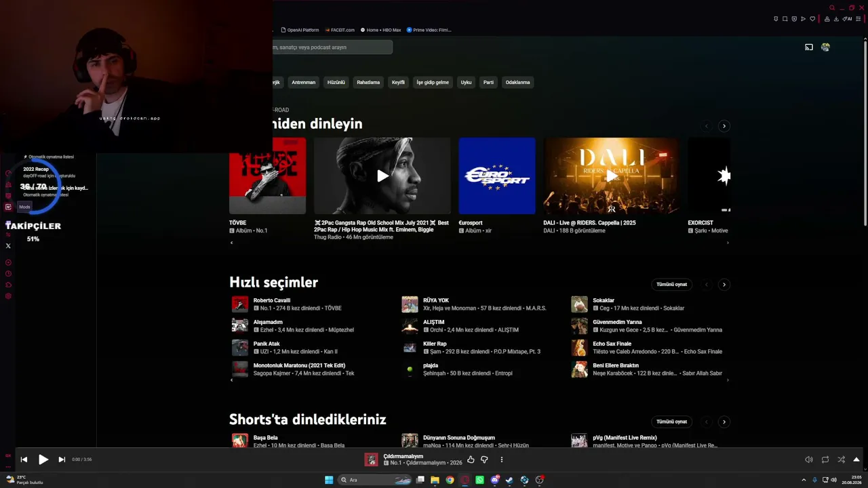The image size is (868, 488).
Task: Play the current track in player bar
Action: tap(43, 460)
